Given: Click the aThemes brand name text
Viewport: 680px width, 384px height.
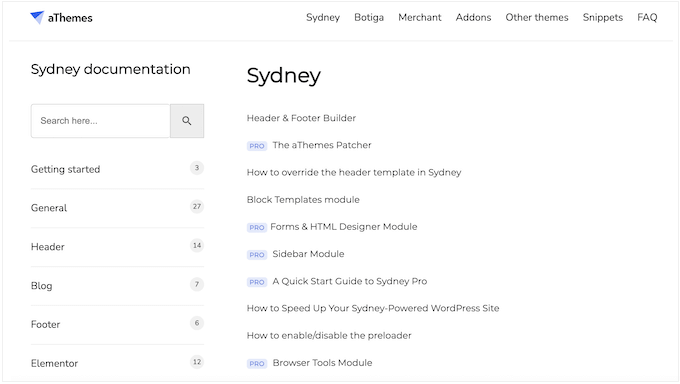Looking at the screenshot, I should coord(70,18).
